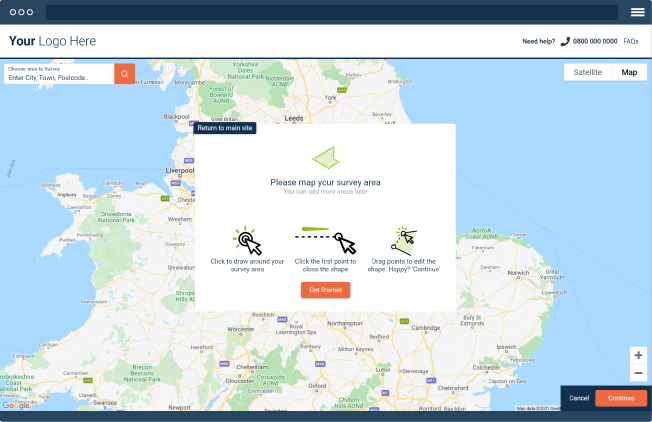Click the Continue button
Screen dimensions: 652x422
click(621, 398)
